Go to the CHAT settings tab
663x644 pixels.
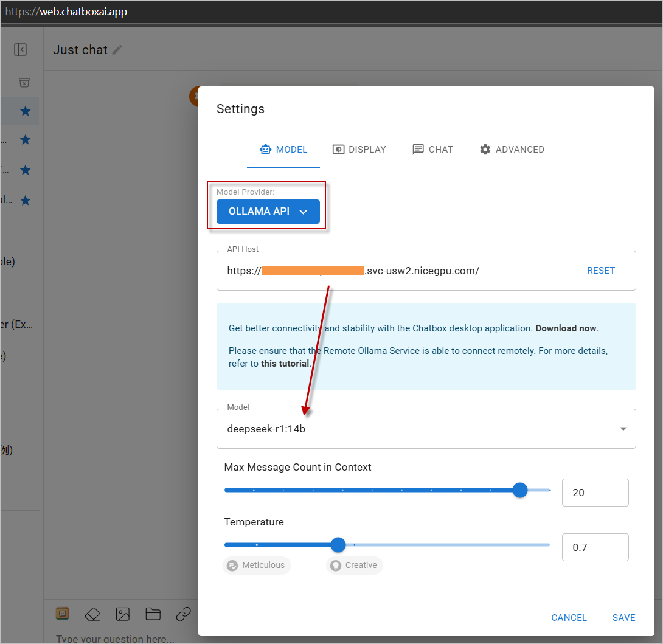point(432,150)
